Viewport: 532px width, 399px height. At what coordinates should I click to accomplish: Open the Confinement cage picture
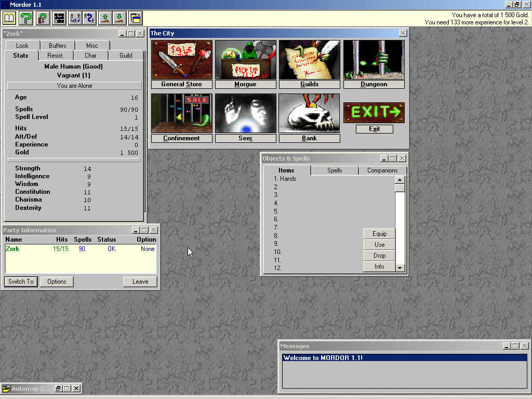pos(181,113)
